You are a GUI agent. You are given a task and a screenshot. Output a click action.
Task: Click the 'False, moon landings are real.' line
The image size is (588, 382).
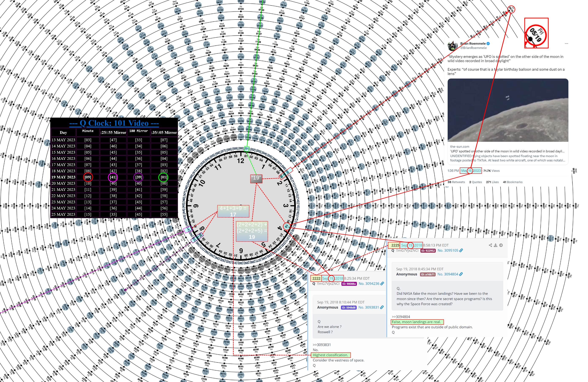pyautogui.click(x=416, y=322)
